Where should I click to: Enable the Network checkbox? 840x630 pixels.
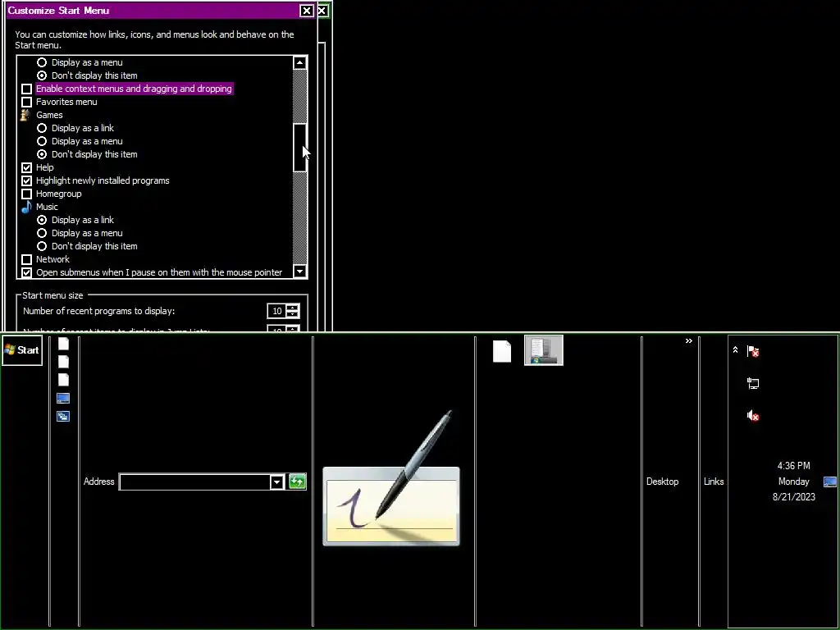click(x=26, y=259)
